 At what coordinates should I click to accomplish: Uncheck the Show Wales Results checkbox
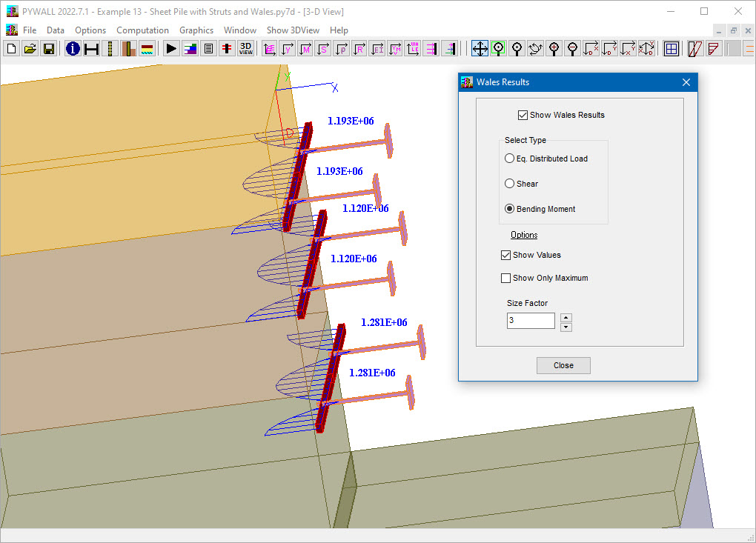tap(523, 115)
